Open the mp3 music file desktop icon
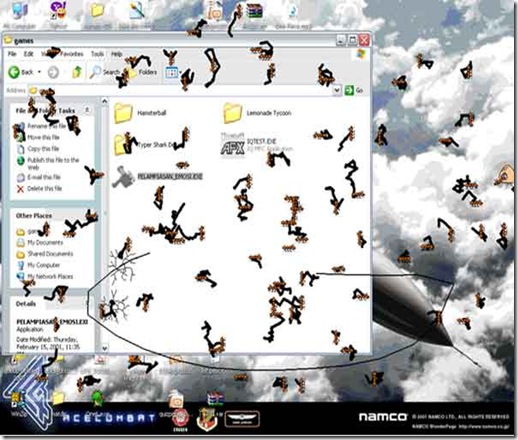 coord(293,11)
